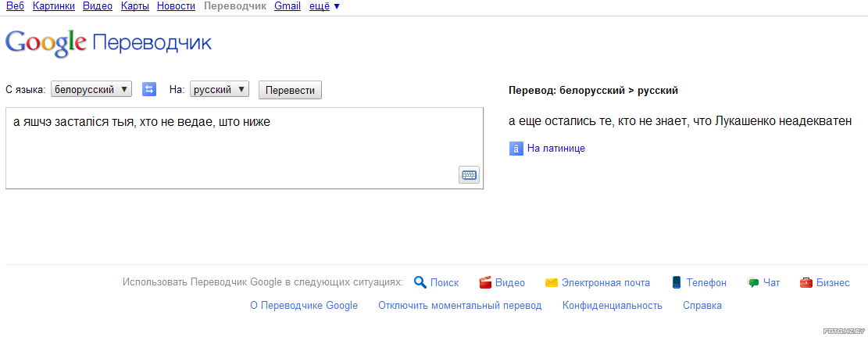Screen dimensions: 868x337
Task: Open the Карты top navigation item
Action: click(134, 7)
